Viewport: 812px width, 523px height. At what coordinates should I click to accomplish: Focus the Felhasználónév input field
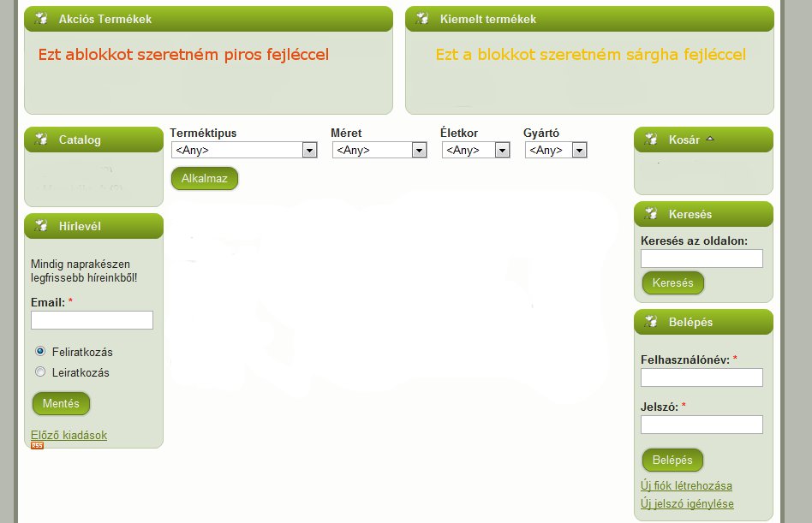point(702,377)
